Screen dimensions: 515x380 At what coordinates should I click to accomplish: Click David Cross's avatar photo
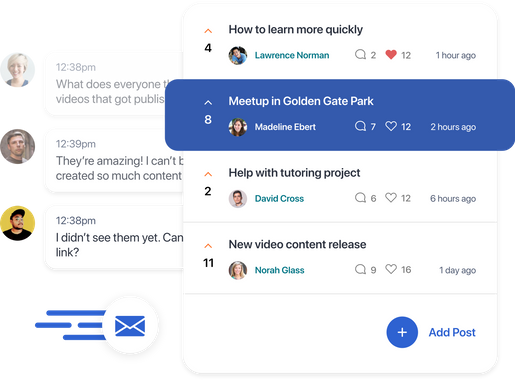[x=238, y=199]
